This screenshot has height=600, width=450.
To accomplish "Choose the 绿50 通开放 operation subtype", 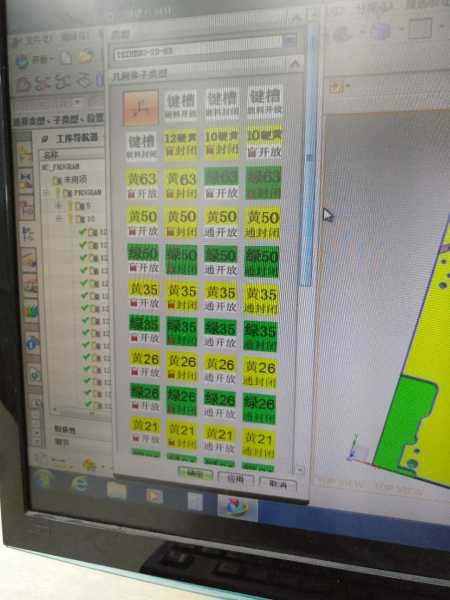I will pos(220,261).
